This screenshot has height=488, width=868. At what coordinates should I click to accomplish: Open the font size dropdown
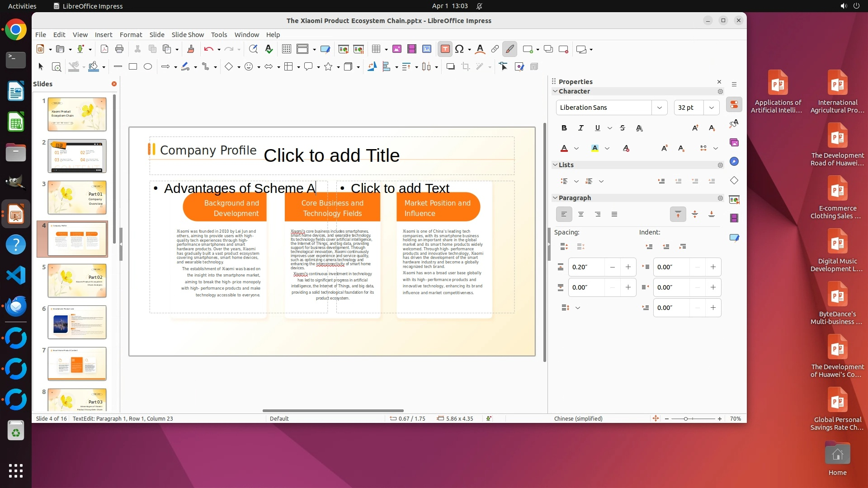click(x=711, y=108)
